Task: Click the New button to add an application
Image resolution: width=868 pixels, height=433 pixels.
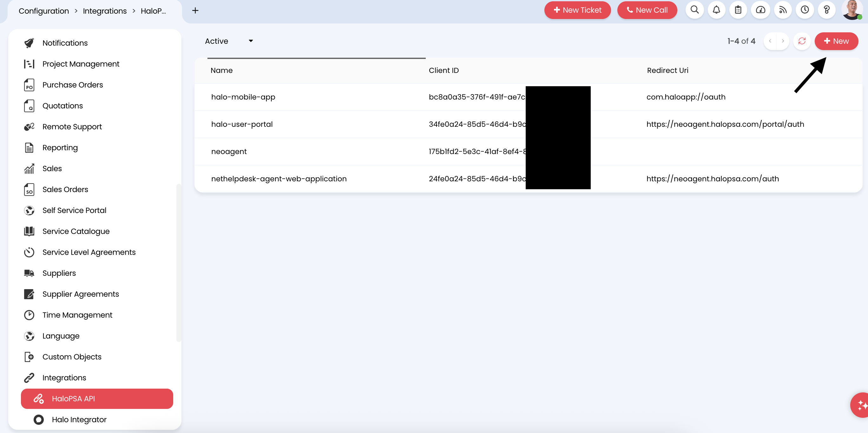Action: (837, 41)
